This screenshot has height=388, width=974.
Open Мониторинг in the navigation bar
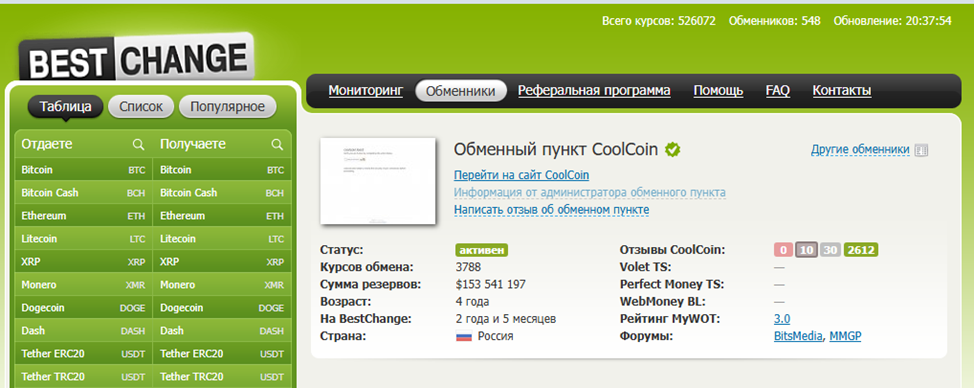pyautogui.click(x=366, y=91)
